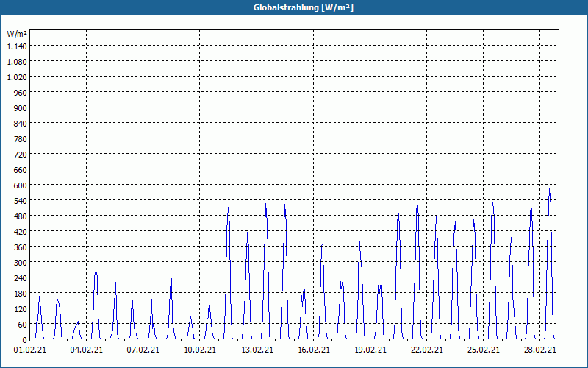Click the 1.020 y-axis label
The image size is (588, 368).
[17, 77]
